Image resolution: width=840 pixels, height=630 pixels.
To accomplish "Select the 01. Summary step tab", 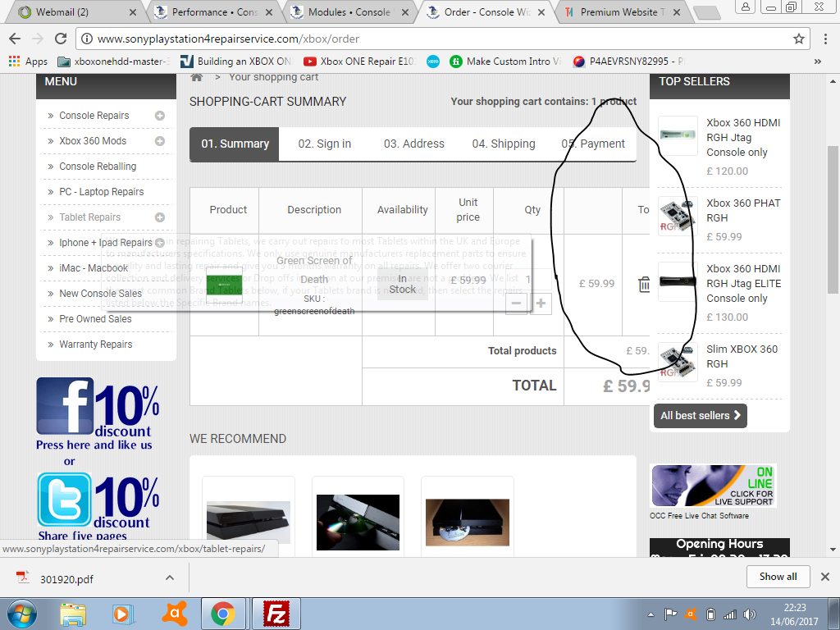I will point(235,144).
